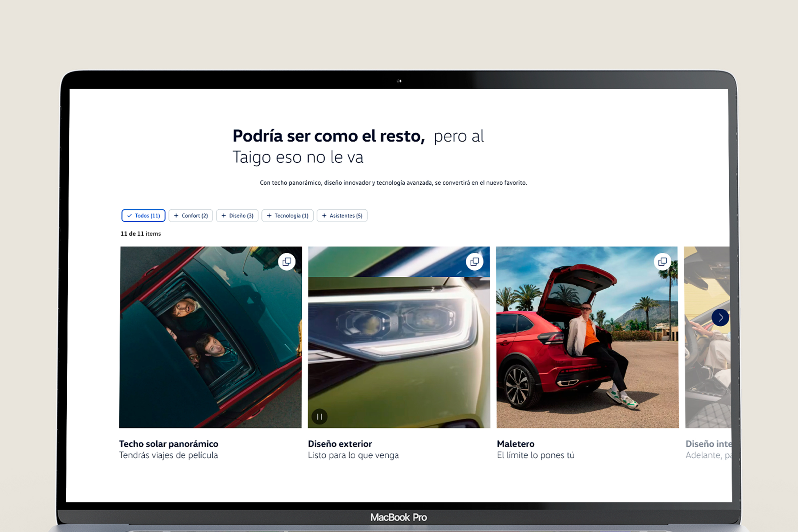Screen dimensions: 798x532
Task: Open the green headlight image
Action: coord(399,337)
